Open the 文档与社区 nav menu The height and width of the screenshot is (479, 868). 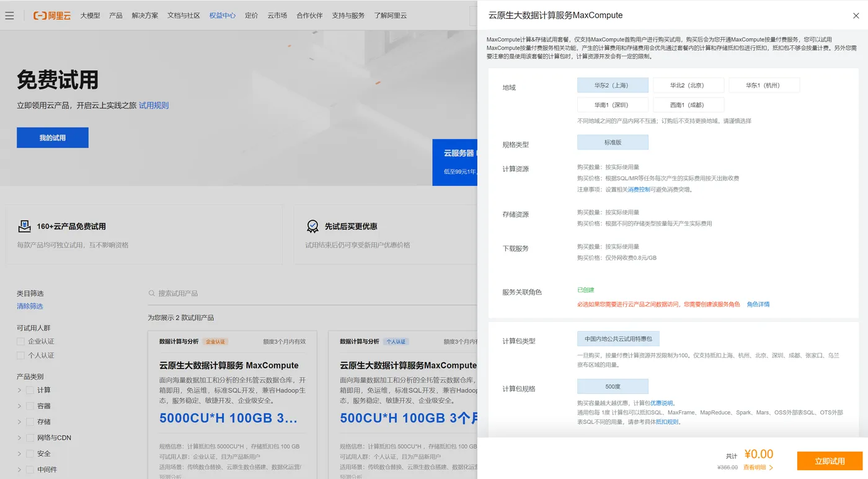click(x=184, y=16)
